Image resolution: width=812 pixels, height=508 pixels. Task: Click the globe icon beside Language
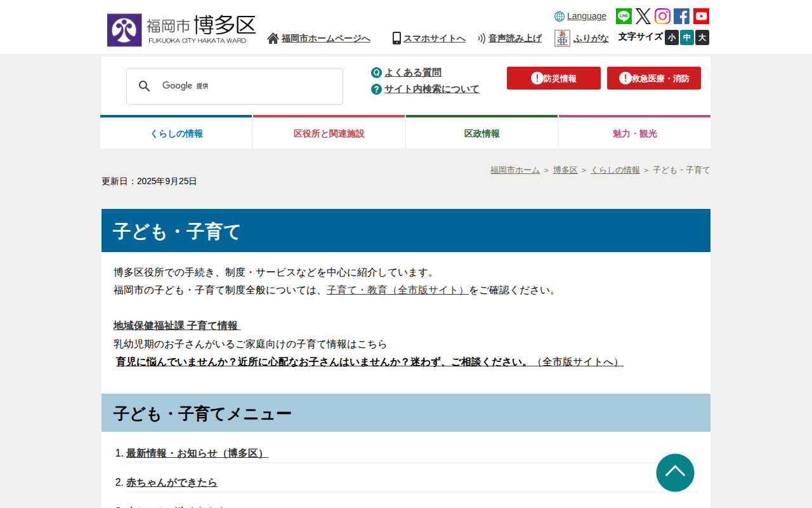click(x=560, y=17)
